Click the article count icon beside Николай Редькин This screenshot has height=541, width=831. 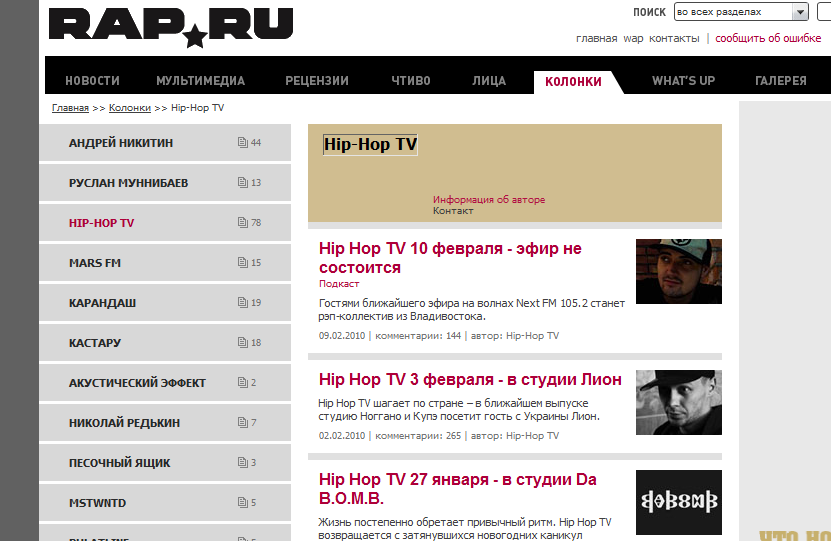pos(243,422)
